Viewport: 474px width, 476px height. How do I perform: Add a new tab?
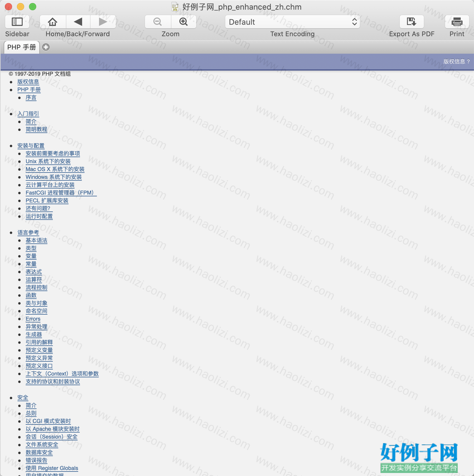pos(46,47)
